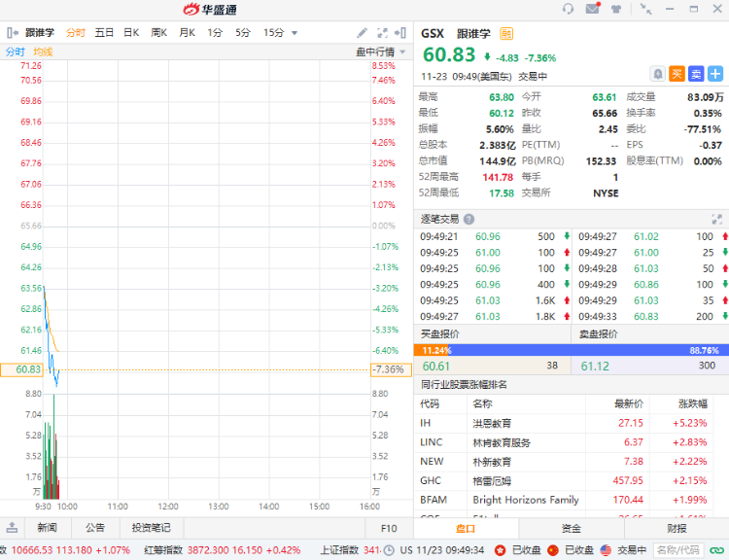Expand the 逐笔交易 panel to fullscreen
The height and width of the screenshot is (560, 729).
pyautogui.click(x=717, y=220)
